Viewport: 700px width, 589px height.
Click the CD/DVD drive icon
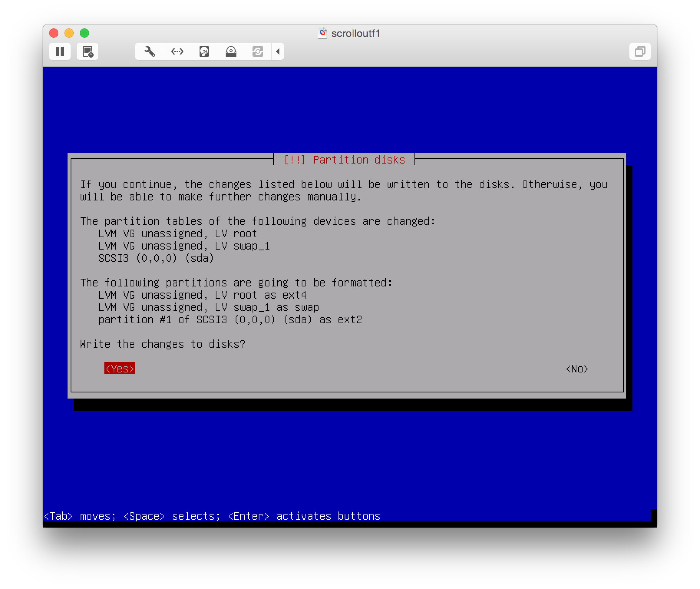coord(231,51)
